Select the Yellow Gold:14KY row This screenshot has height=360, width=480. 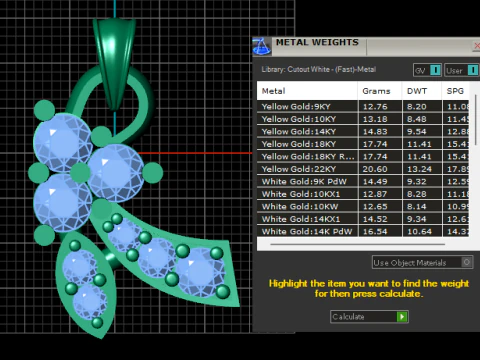point(363,132)
